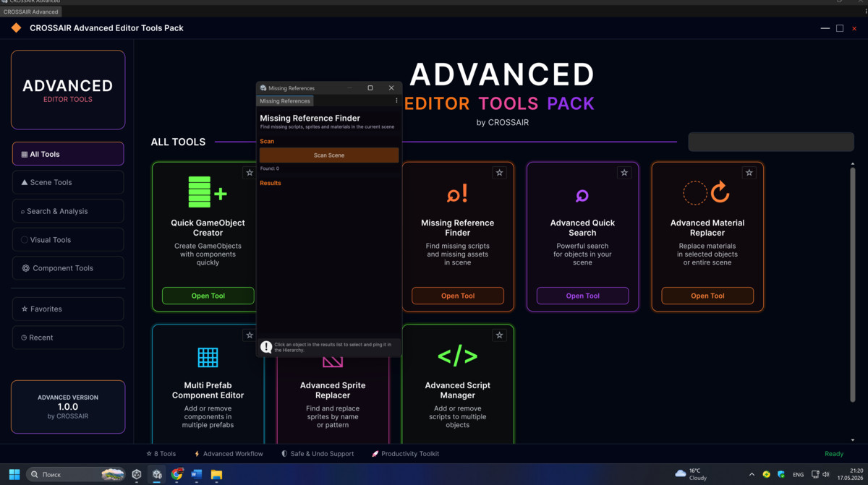Open Tool for Quick GameObject Creator
The height and width of the screenshot is (485, 868).
tap(208, 296)
